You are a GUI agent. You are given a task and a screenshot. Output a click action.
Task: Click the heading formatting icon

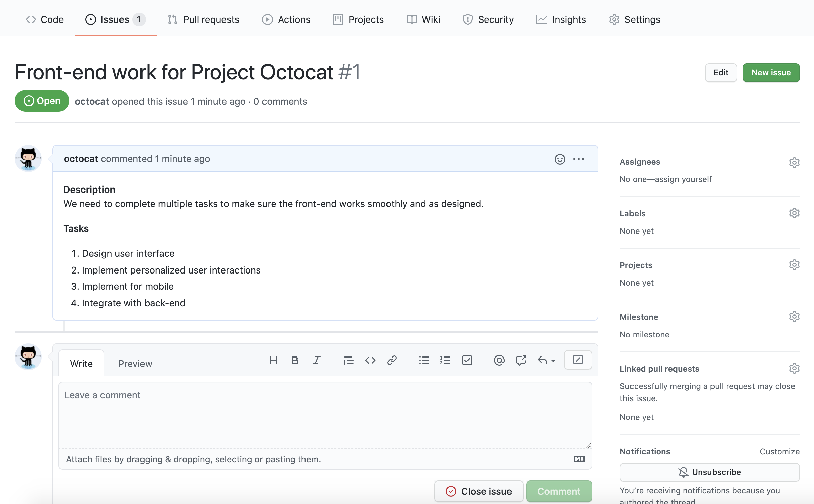tap(272, 360)
